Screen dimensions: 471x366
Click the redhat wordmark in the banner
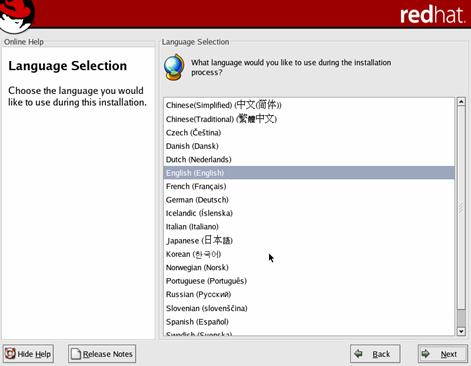(x=432, y=15)
